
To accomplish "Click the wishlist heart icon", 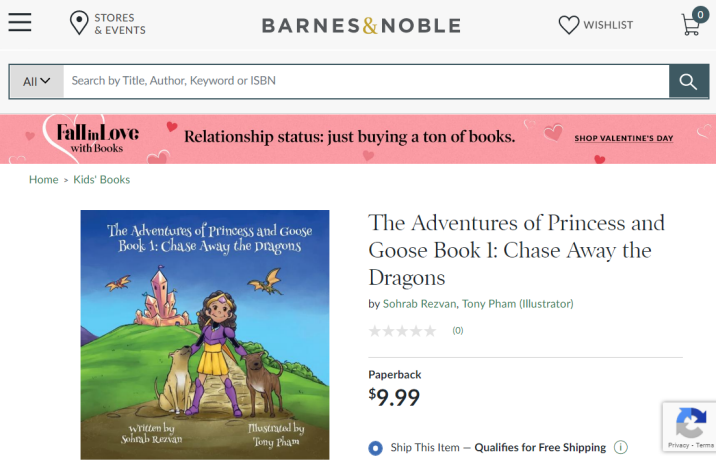I will (x=569, y=25).
